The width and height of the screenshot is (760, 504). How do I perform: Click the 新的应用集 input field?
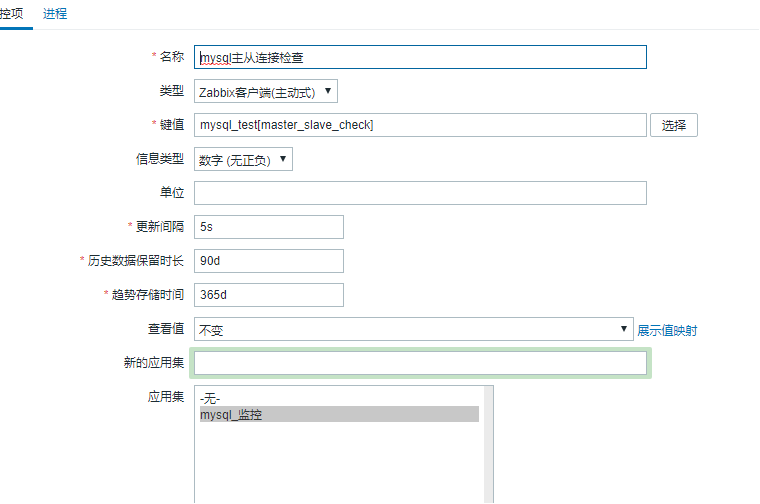(x=420, y=363)
